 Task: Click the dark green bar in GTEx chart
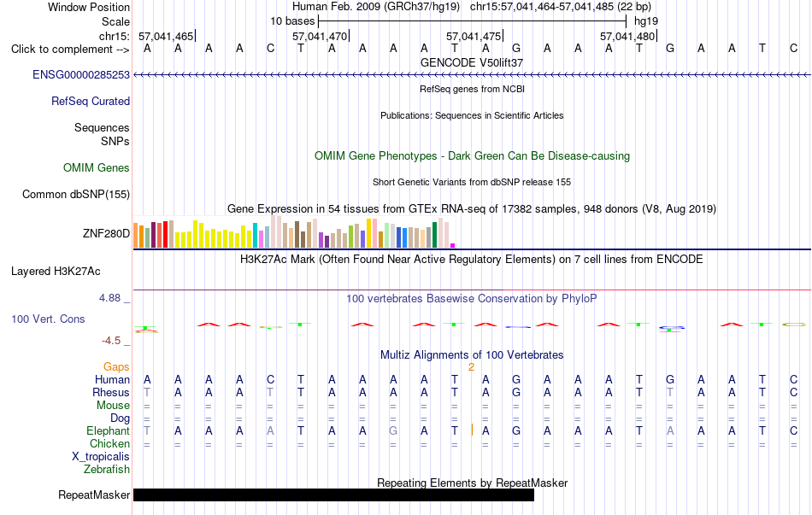point(434,236)
